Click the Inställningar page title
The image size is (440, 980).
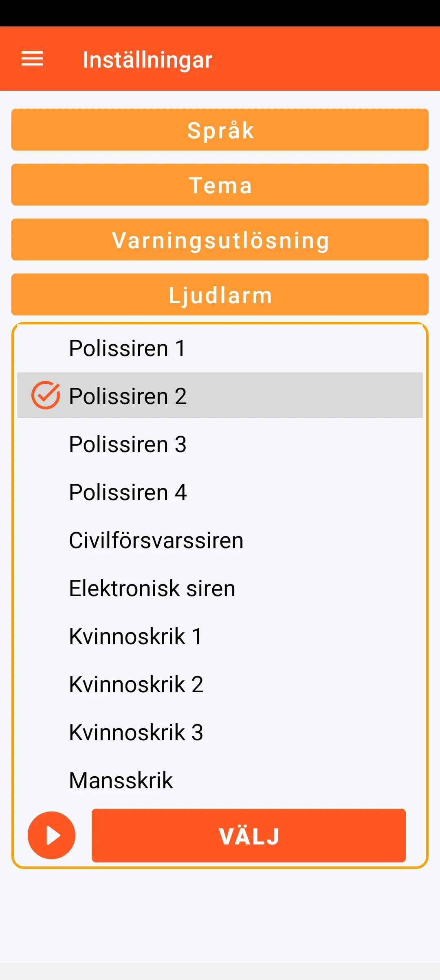click(147, 60)
